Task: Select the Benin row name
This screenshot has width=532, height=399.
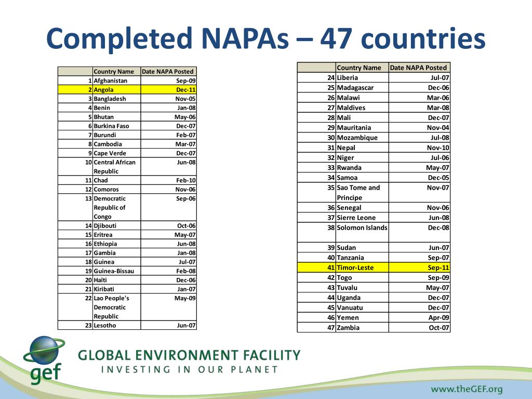Action: [x=116, y=108]
